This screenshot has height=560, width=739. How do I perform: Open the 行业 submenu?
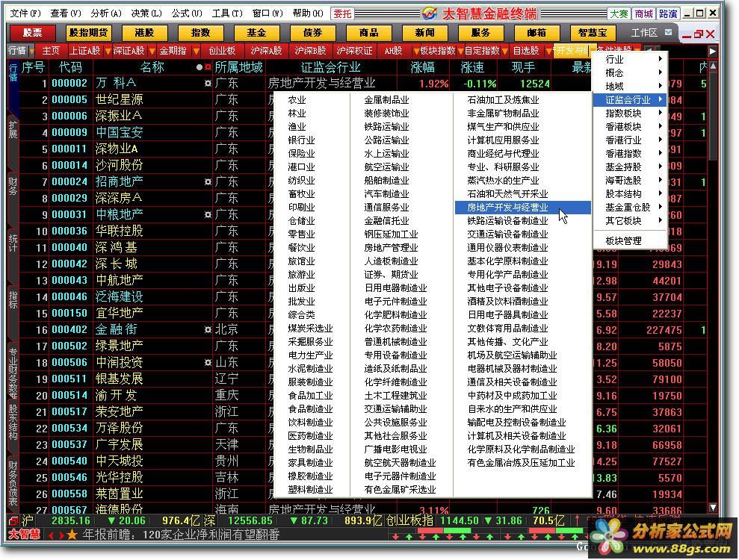pos(630,59)
